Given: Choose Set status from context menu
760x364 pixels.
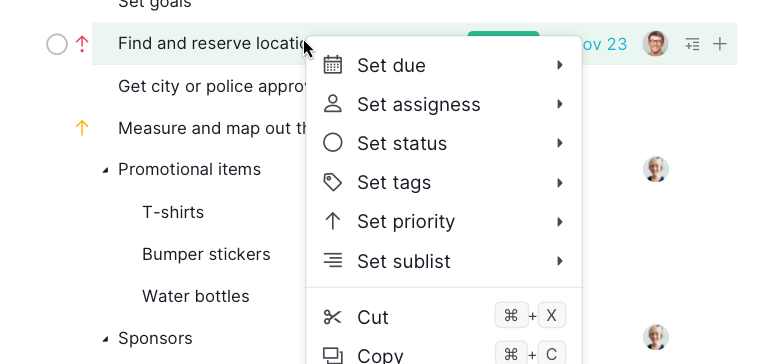Looking at the screenshot, I should 444,143.
